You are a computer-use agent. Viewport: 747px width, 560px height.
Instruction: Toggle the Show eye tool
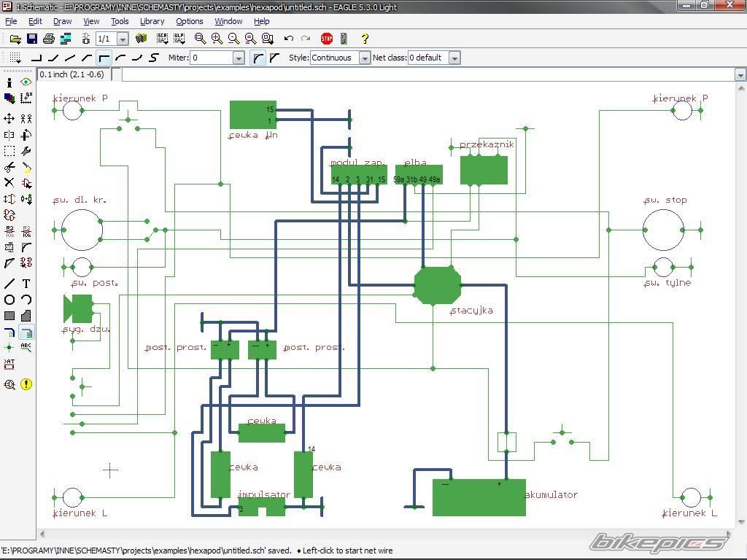[x=26, y=82]
